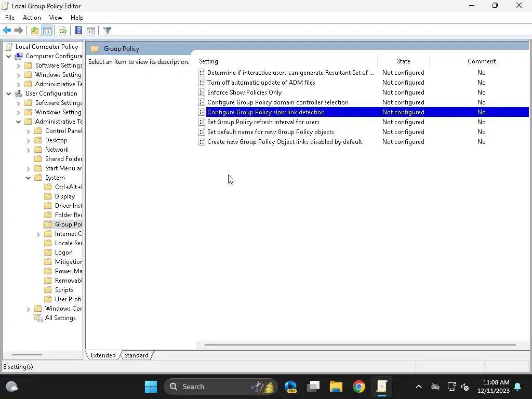Select Ctrl+Alt+Del Options folder in tree
The width and height of the screenshot is (532, 399).
tap(68, 187)
